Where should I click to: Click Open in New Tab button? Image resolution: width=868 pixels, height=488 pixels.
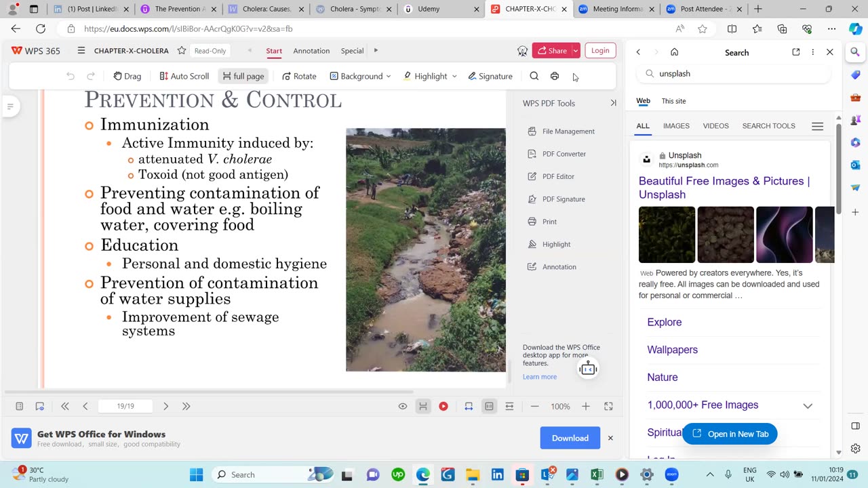730,434
